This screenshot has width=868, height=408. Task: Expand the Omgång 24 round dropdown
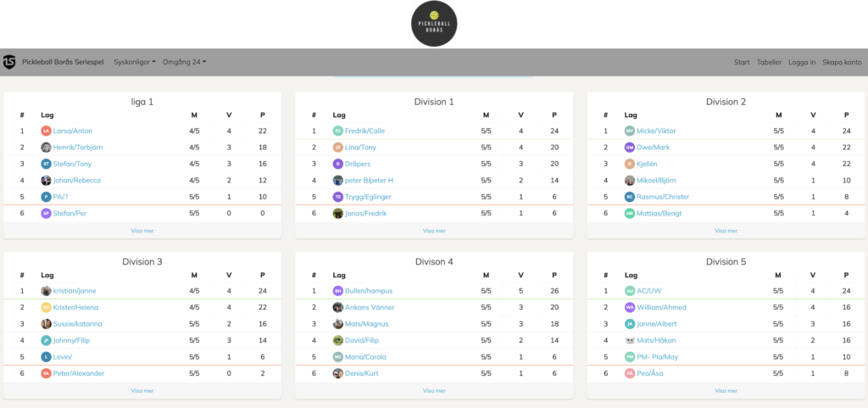click(184, 62)
